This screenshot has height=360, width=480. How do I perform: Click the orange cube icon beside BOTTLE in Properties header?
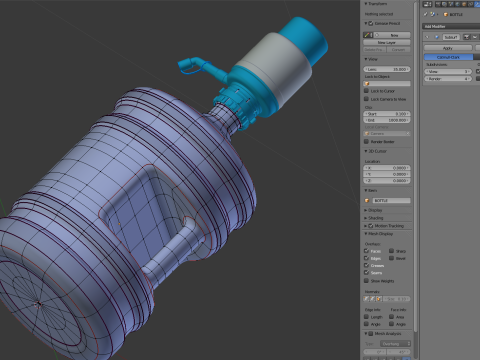(445, 14)
